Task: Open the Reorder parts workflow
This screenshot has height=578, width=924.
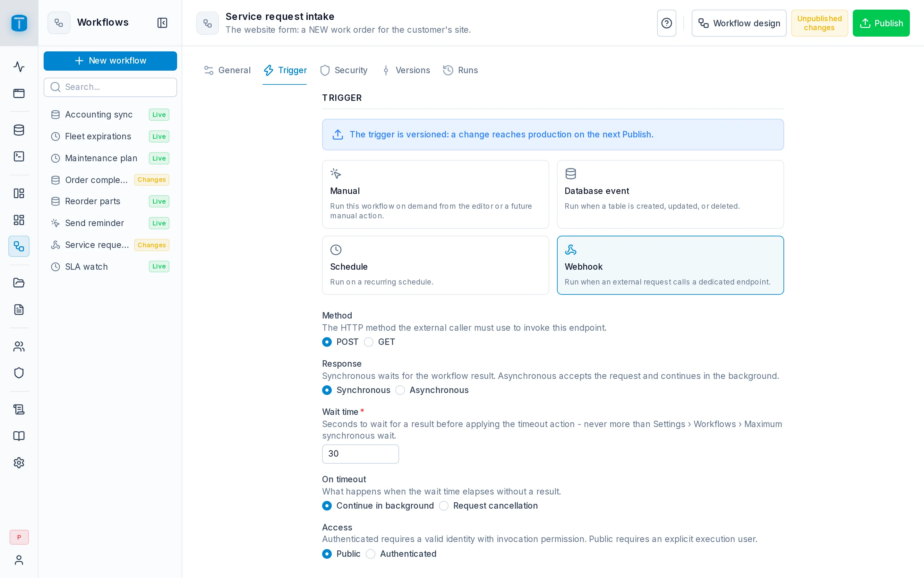Action: (x=110, y=201)
